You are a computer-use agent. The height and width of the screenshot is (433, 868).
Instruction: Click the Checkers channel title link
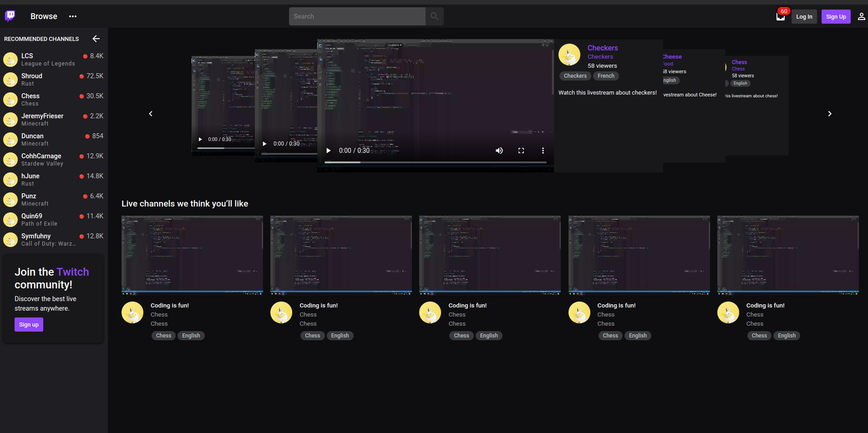pos(602,48)
